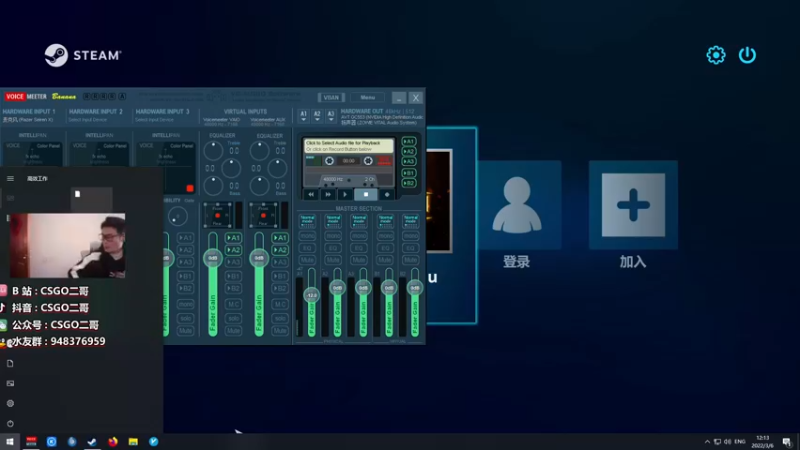Screen dimensions: 800x450
Task: Click the AUX surround pan box
Action: [x=263, y=215]
